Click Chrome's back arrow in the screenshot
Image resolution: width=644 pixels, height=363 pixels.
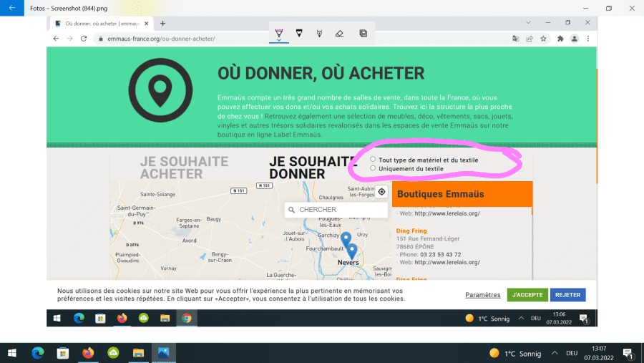click(56, 39)
